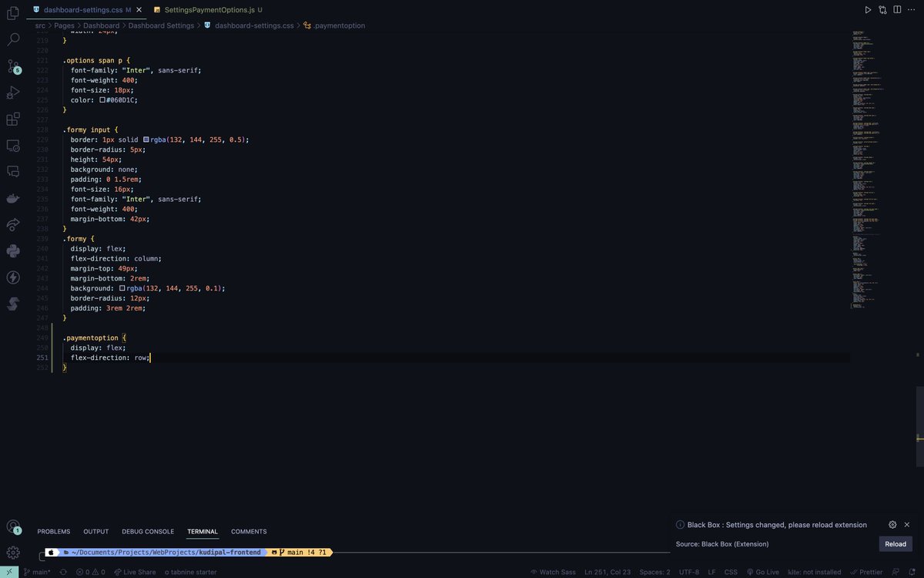Click kite: not installed status item
Image resolution: width=924 pixels, height=578 pixels.
click(814, 572)
